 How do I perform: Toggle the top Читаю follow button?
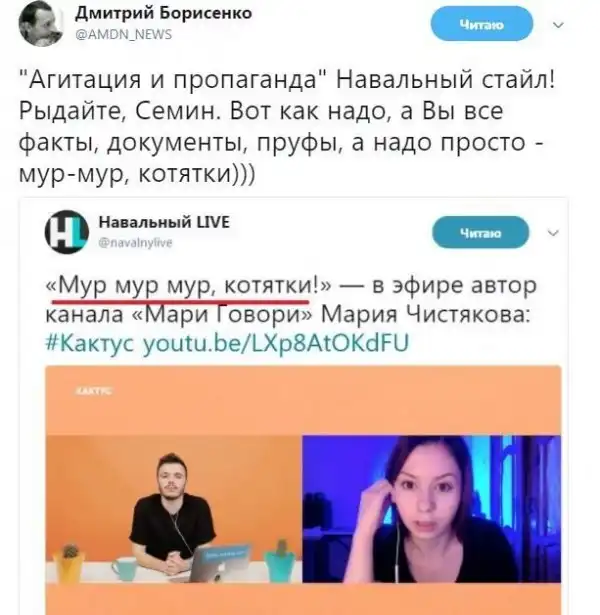coord(482,25)
